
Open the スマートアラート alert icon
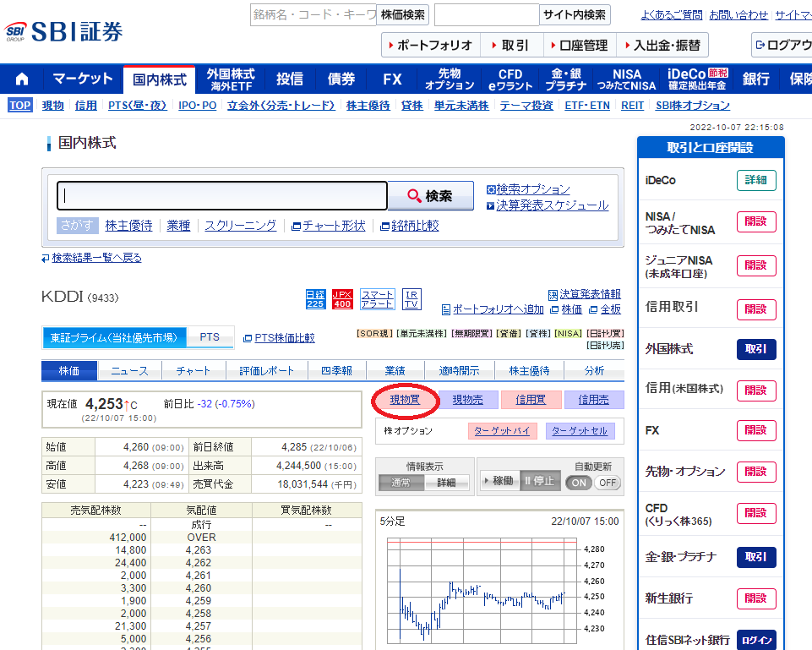[x=377, y=300]
